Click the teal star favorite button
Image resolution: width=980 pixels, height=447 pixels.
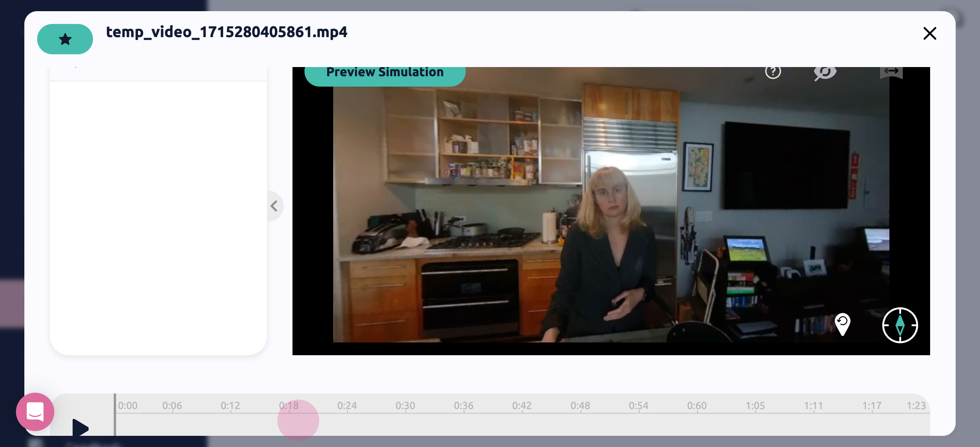tap(65, 39)
